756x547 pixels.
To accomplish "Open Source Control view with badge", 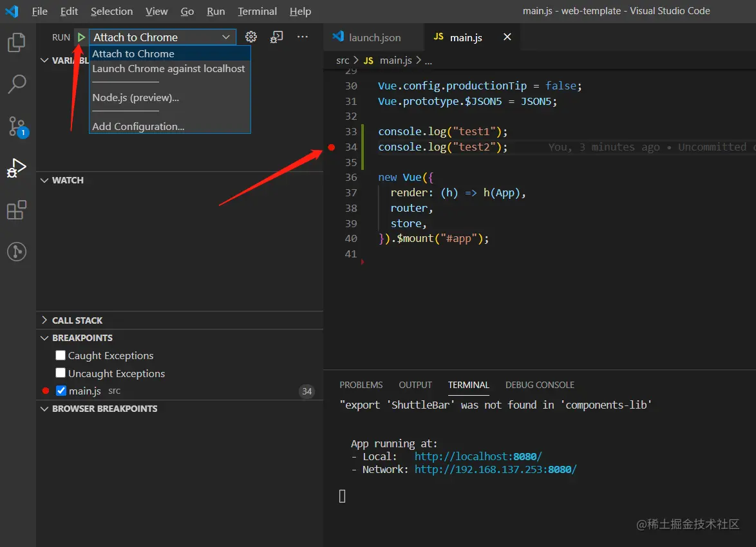I will (x=17, y=127).
